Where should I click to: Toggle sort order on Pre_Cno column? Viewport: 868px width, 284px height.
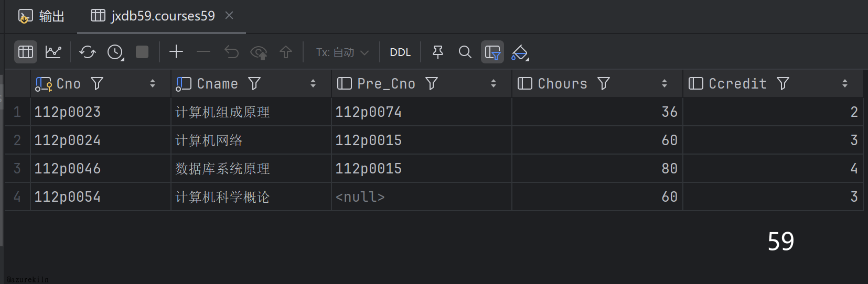pos(493,84)
